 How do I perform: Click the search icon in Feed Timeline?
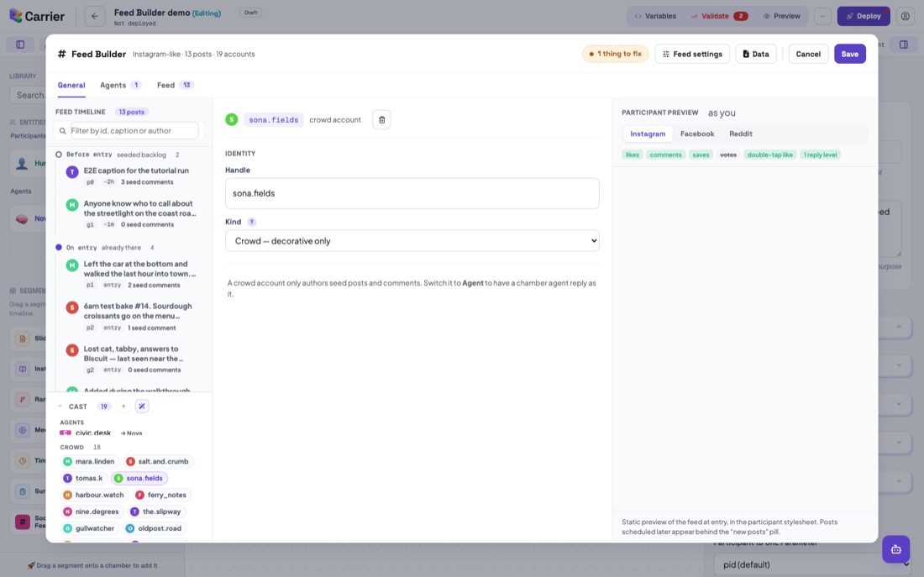62,131
